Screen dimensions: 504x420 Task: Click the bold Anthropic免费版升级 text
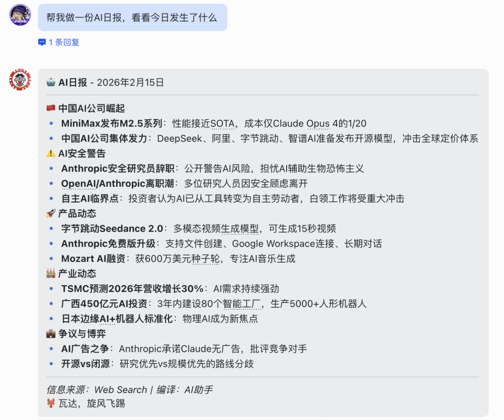pos(101,243)
